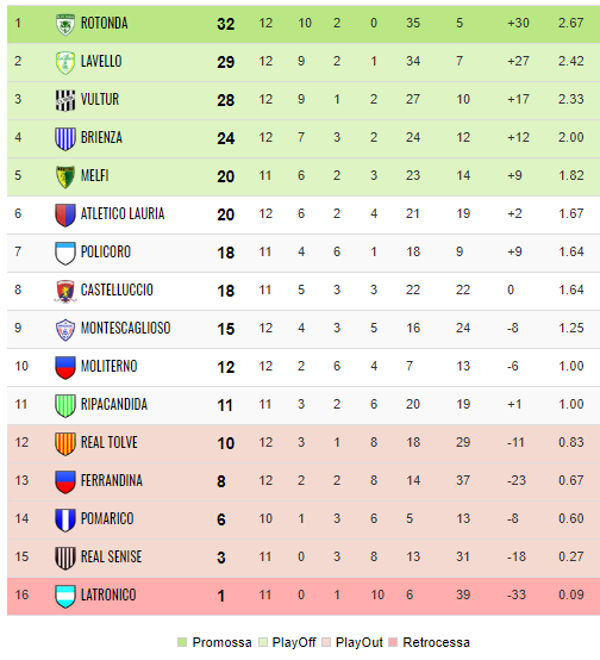Click the Real Tolve red-yellow striped crest

click(x=65, y=444)
